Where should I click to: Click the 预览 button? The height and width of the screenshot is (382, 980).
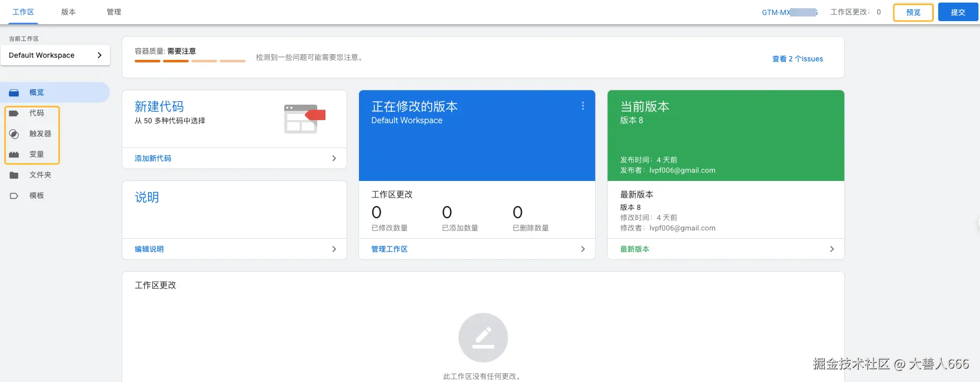point(913,12)
